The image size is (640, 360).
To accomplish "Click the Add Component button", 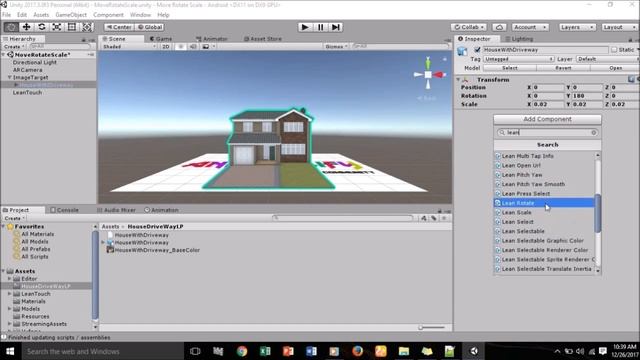I will click(x=547, y=119).
